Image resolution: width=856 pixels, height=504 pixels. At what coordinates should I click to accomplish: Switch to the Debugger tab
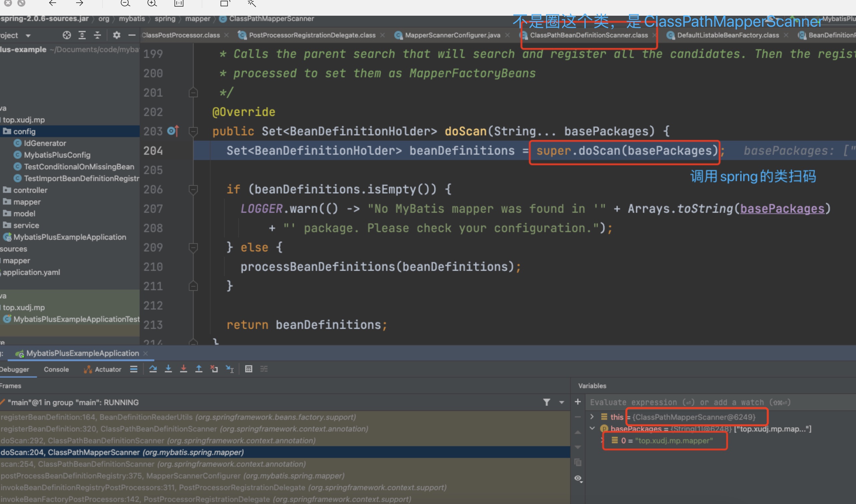coord(15,369)
